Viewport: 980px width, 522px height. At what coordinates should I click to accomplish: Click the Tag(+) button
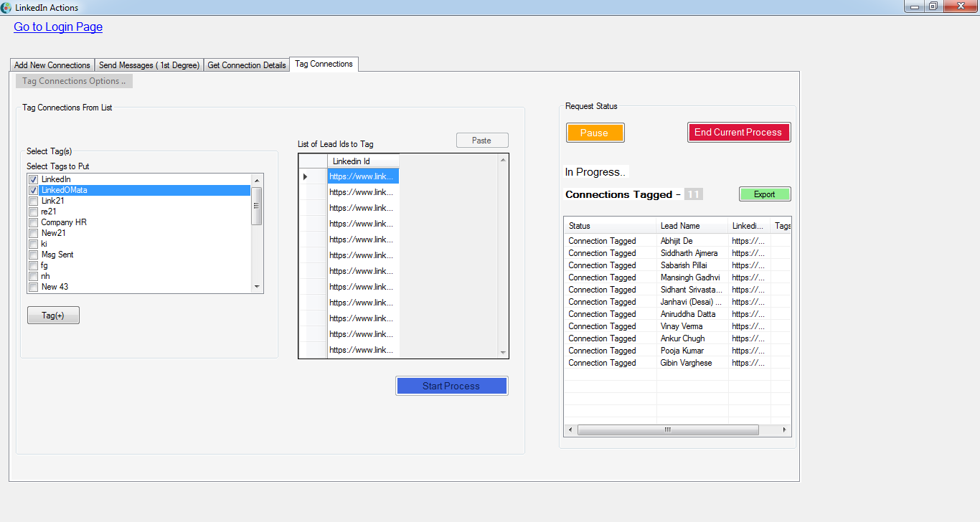coord(53,315)
